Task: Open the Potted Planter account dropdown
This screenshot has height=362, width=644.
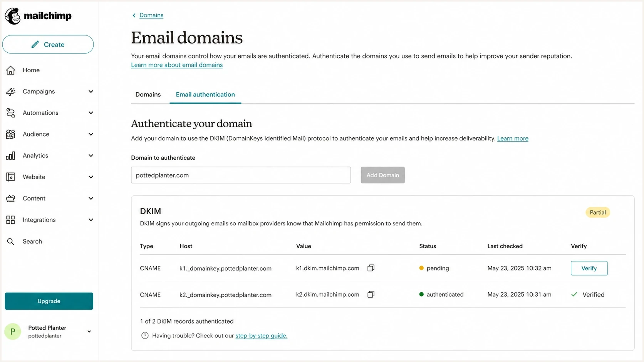Action: coord(89,332)
